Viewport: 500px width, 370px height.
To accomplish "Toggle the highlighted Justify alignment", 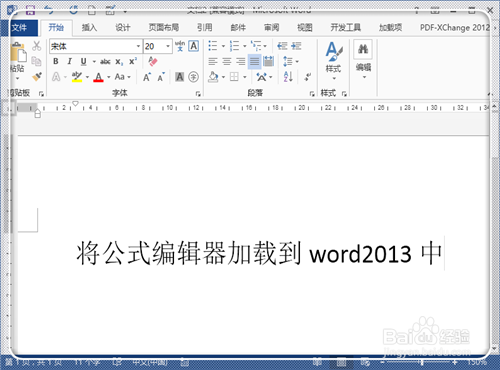I will pyautogui.click(x=254, y=61).
